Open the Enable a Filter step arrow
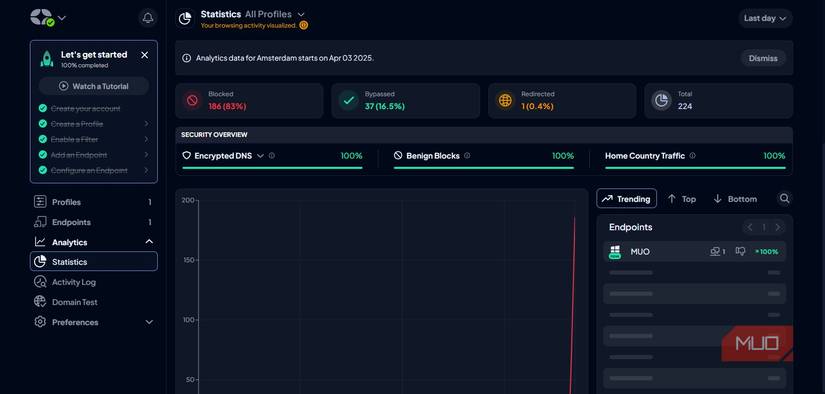The image size is (825, 394). 146,139
